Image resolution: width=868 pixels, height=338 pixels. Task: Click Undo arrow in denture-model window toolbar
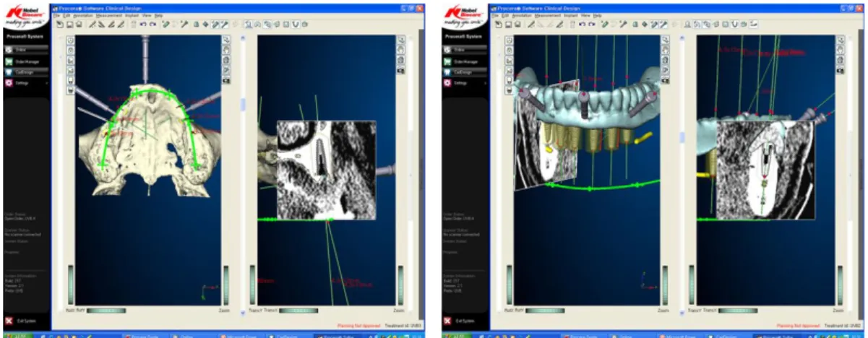[x=583, y=24]
